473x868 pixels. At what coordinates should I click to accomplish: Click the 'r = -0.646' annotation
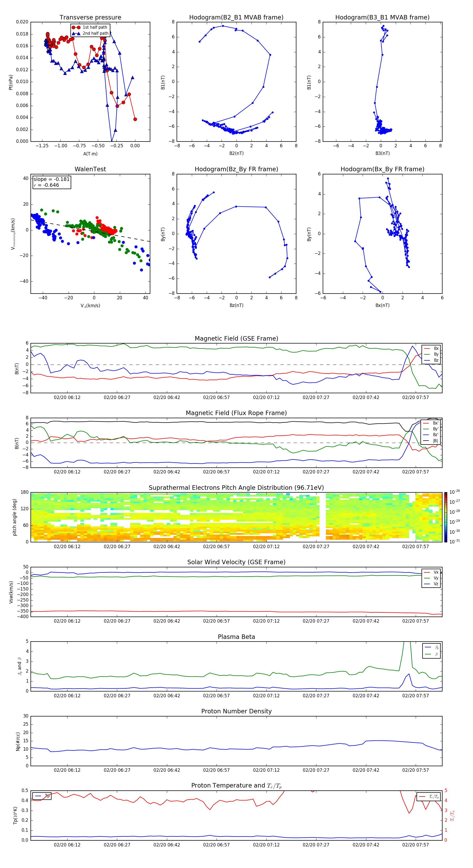[x=47, y=185]
